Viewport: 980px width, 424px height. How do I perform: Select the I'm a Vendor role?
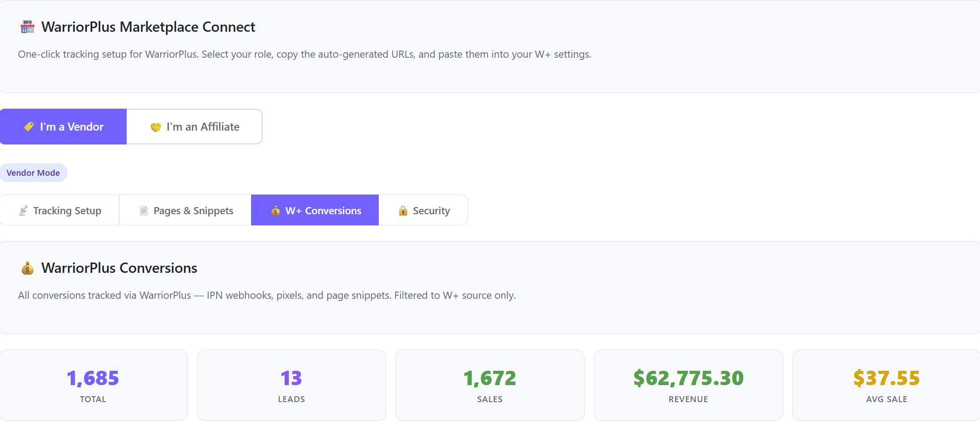(x=63, y=127)
